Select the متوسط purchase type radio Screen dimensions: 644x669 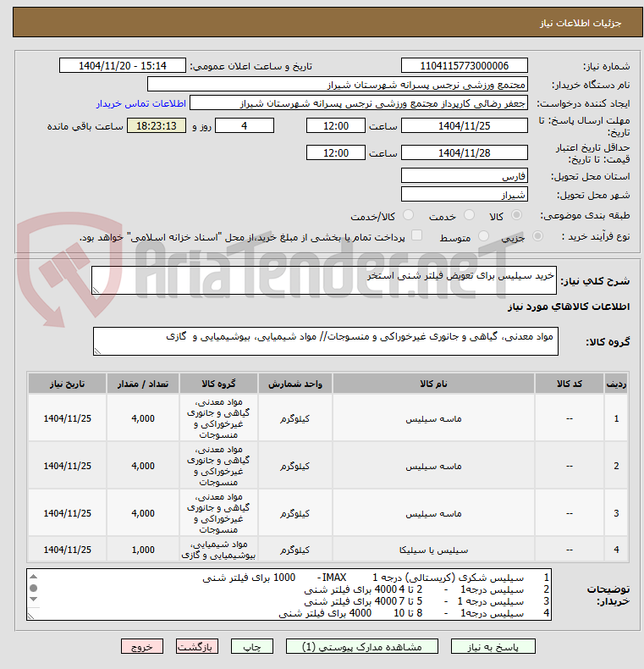coord(483,235)
